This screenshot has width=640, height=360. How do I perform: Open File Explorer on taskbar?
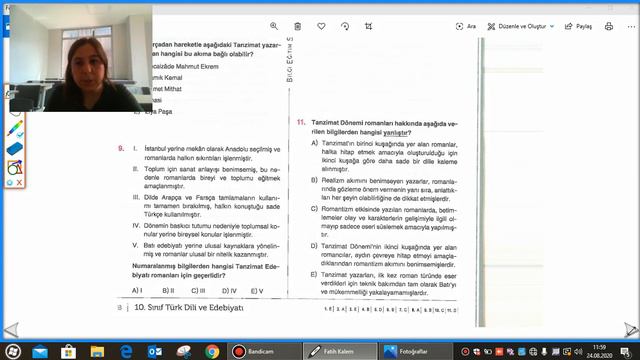97,351
